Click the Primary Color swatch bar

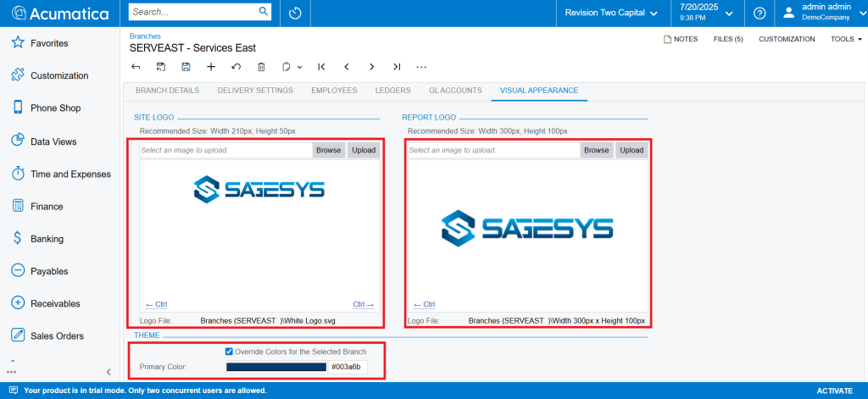click(x=276, y=367)
